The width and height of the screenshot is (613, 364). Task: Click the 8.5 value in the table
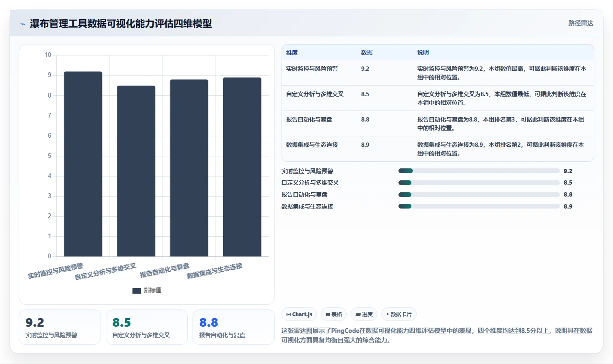point(365,94)
